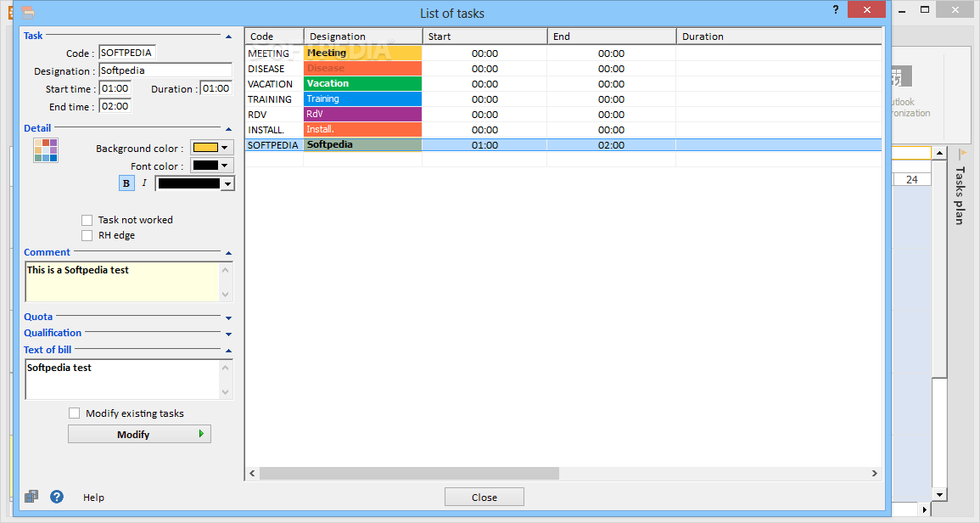The width and height of the screenshot is (980, 523).
Task: Sort by the Code column header
Action: 274,37
